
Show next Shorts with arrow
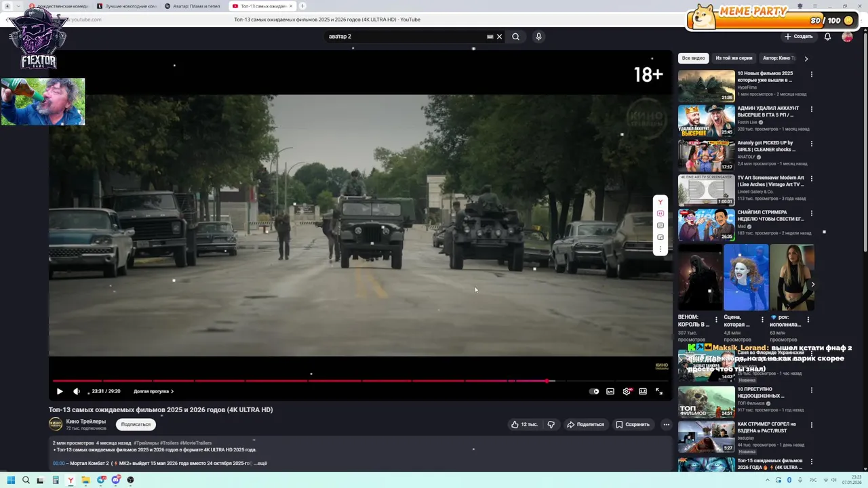coord(813,285)
